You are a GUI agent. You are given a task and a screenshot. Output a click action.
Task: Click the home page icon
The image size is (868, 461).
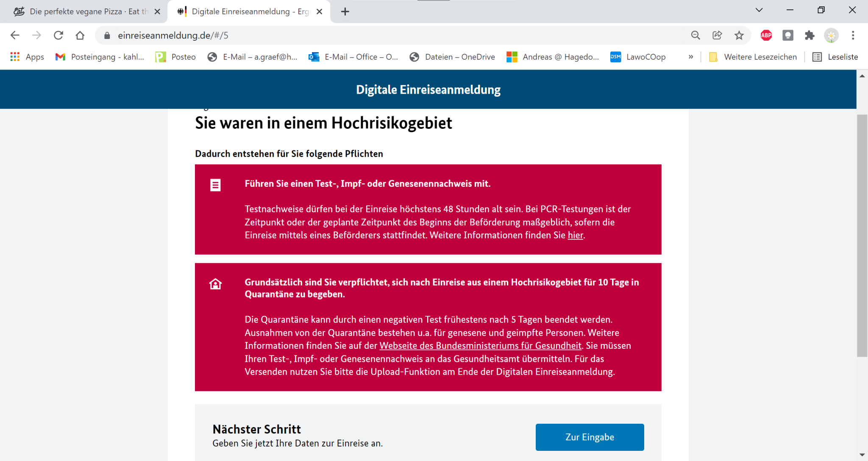coord(80,36)
